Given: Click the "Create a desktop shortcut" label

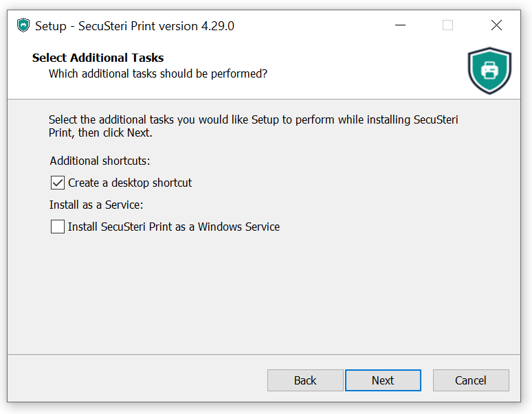Looking at the screenshot, I should 130,183.
